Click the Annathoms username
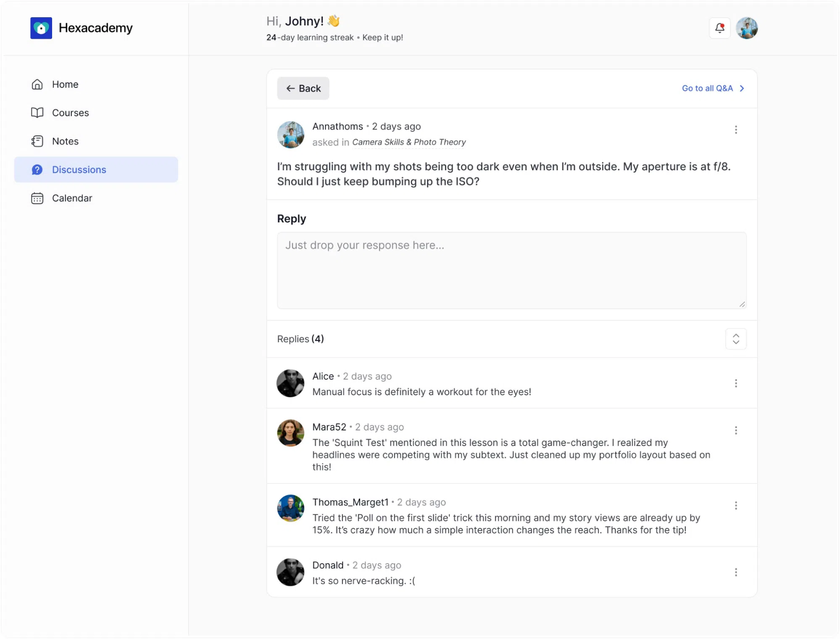 tap(337, 127)
